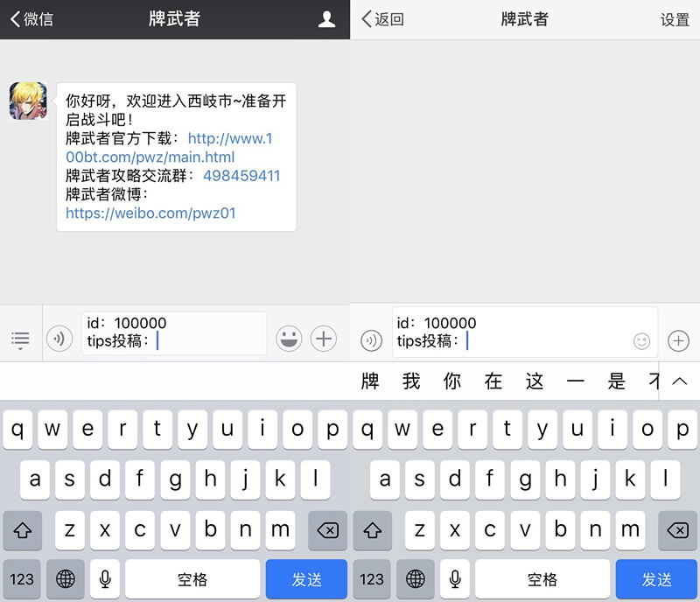The image size is (700, 602).
Task: Choose candidate character 我
Action: click(x=411, y=381)
